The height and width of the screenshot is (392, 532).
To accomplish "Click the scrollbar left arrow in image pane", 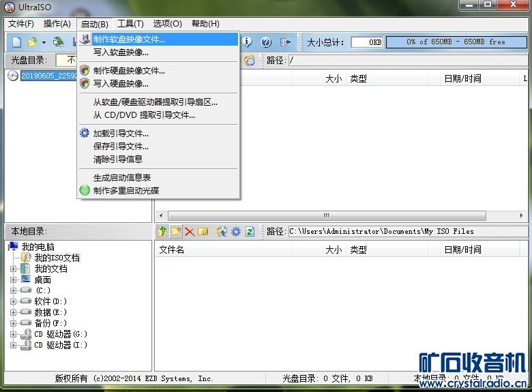I will pos(161,215).
